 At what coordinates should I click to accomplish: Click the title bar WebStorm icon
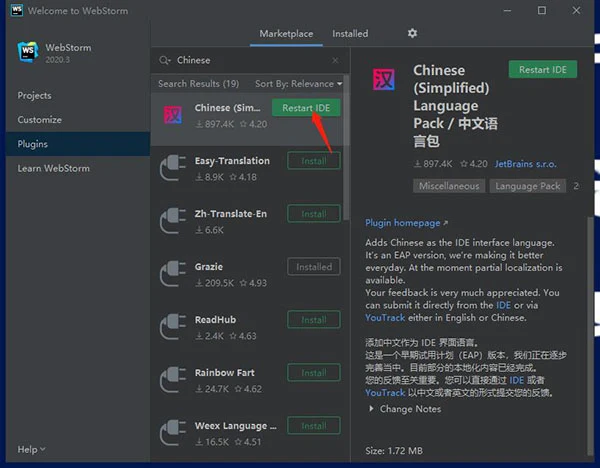coord(16,10)
